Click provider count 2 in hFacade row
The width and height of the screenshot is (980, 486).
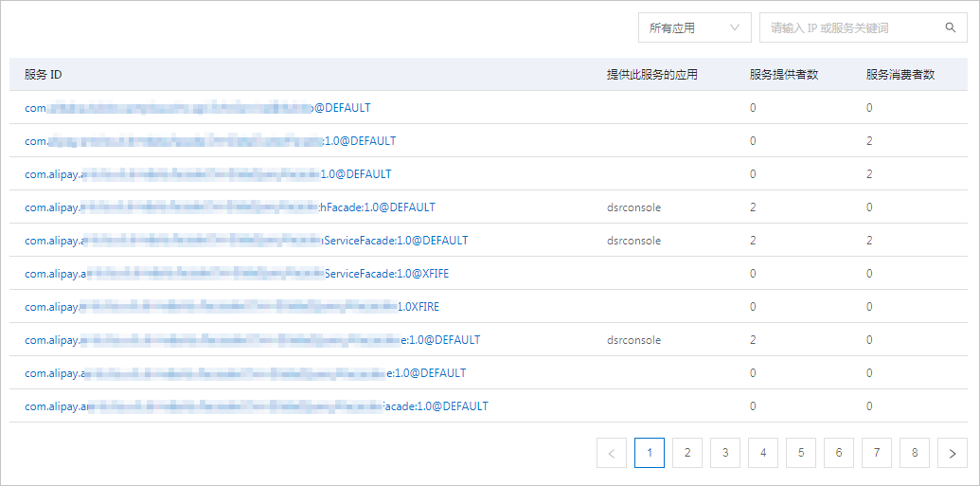753,207
